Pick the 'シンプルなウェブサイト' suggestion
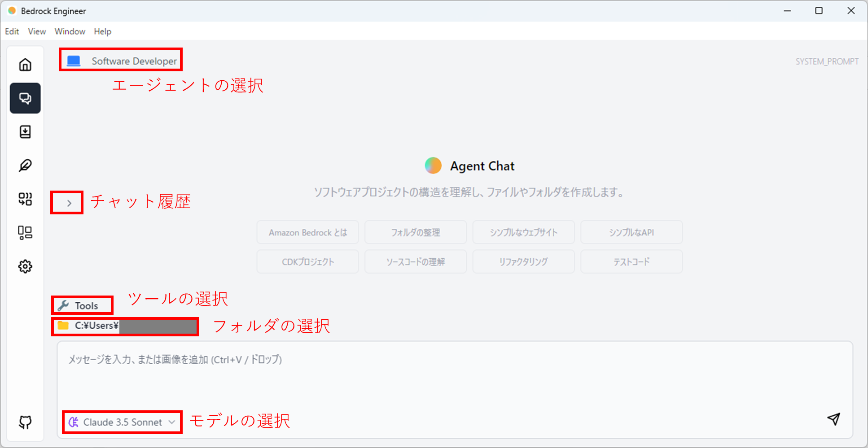Screen dimensions: 868x448 point(523,232)
